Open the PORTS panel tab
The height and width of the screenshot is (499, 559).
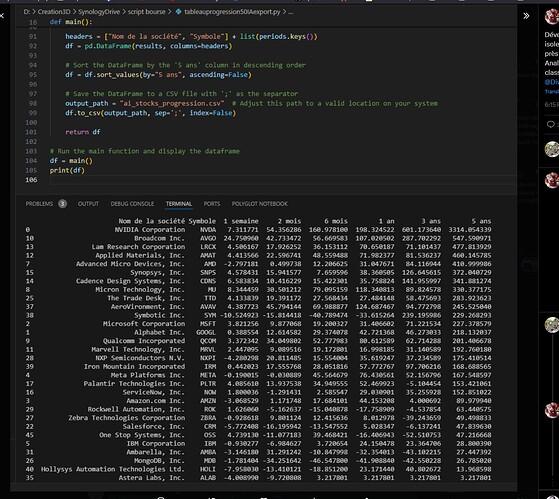pos(212,204)
